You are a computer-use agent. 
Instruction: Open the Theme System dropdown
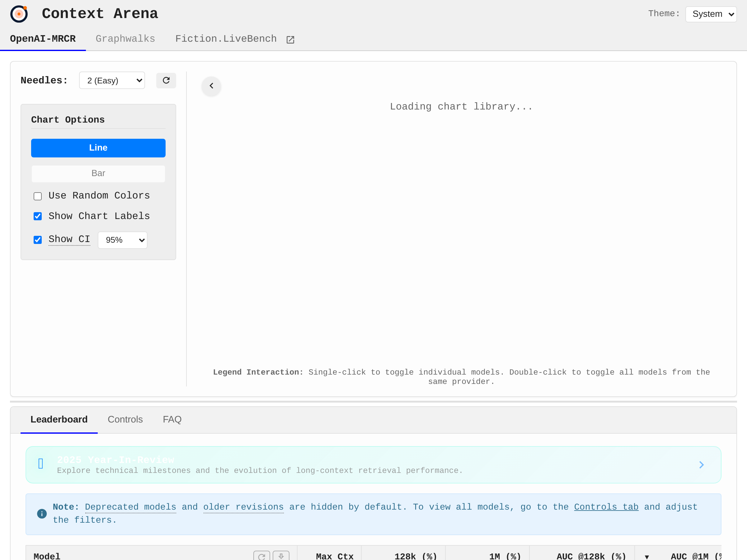(x=711, y=14)
